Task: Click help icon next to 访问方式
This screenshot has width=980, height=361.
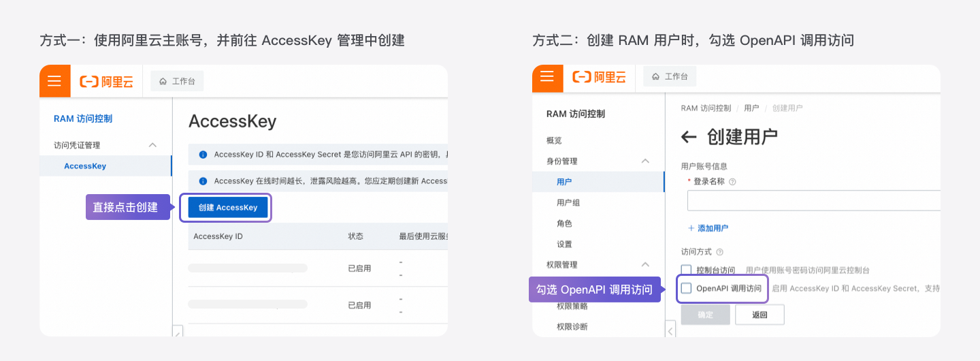Action: [x=719, y=252]
